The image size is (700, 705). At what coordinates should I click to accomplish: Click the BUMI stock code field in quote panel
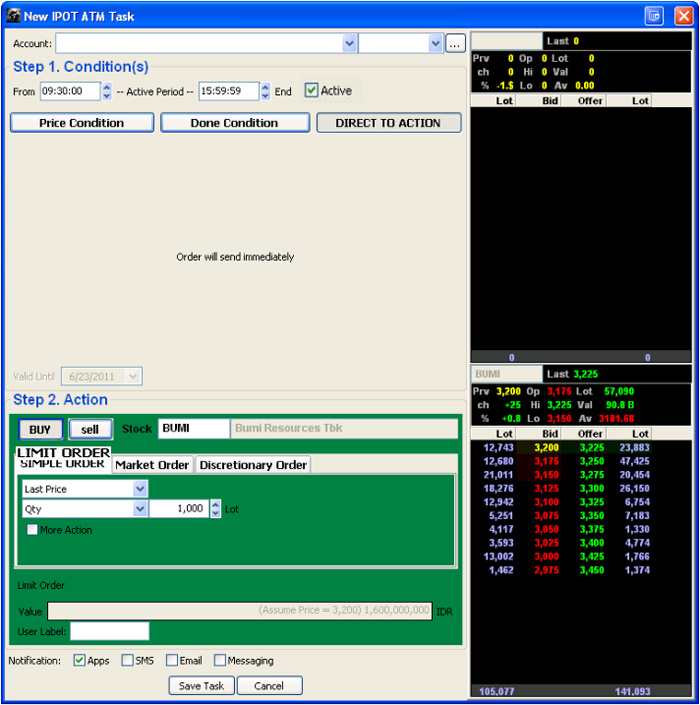click(507, 374)
